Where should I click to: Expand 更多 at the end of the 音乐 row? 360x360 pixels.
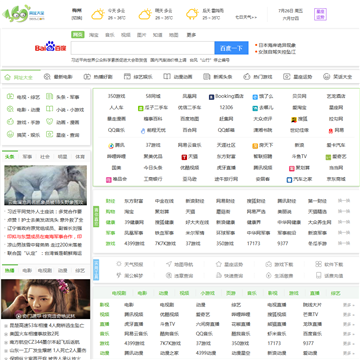pyautogui.click(x=349, y=334)
